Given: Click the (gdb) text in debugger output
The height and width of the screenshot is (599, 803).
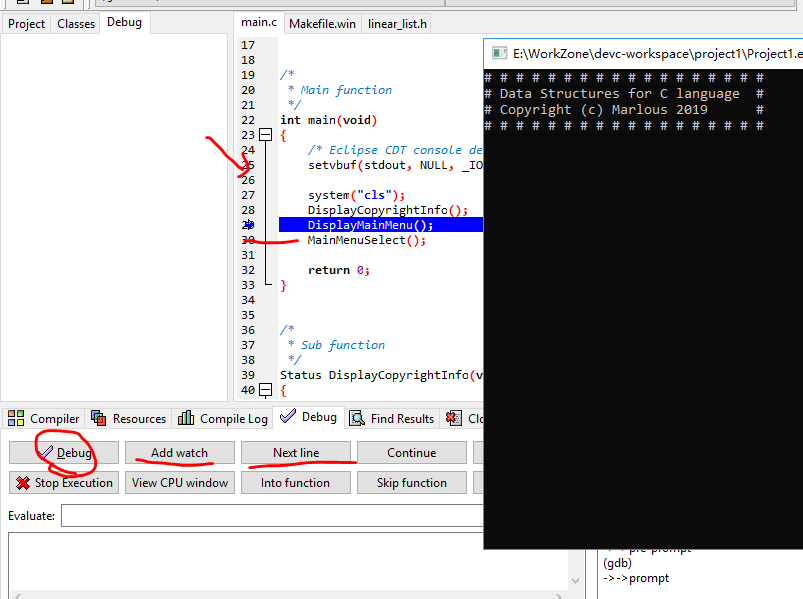Looking at the screenshot, I should 617,563.
